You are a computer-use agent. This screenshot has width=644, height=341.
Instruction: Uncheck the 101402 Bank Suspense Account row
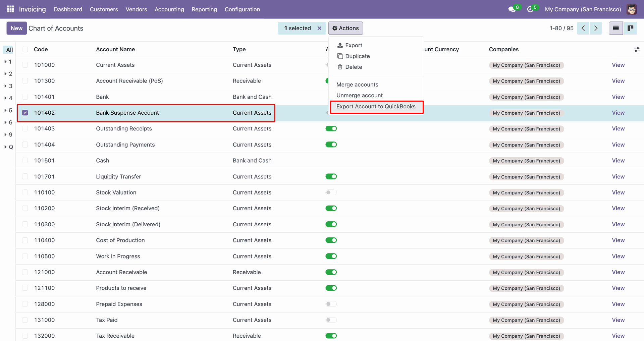[25, 113]
